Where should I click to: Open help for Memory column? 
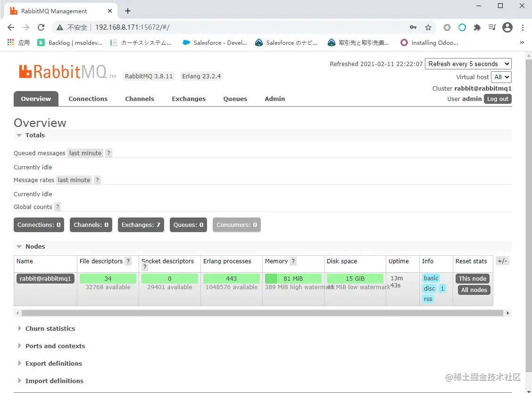point(293,261)
